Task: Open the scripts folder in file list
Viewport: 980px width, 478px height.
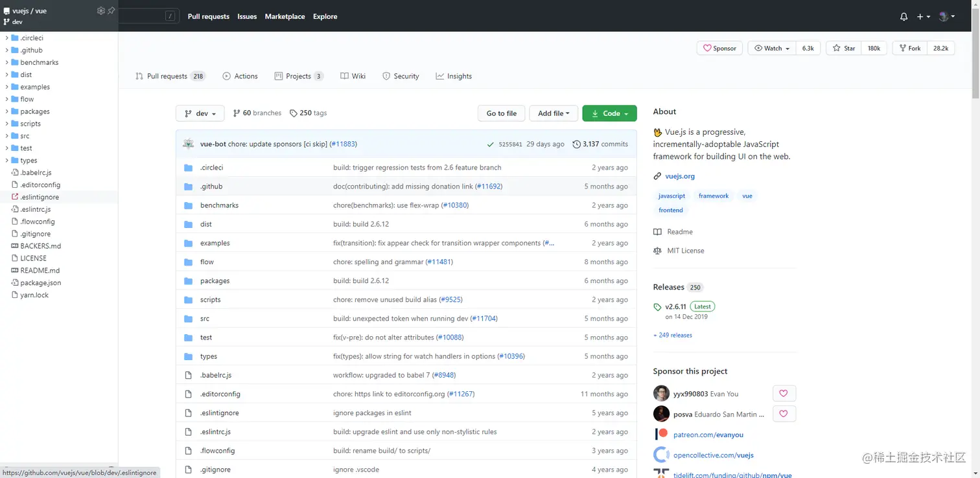Action: coord(211,300)
